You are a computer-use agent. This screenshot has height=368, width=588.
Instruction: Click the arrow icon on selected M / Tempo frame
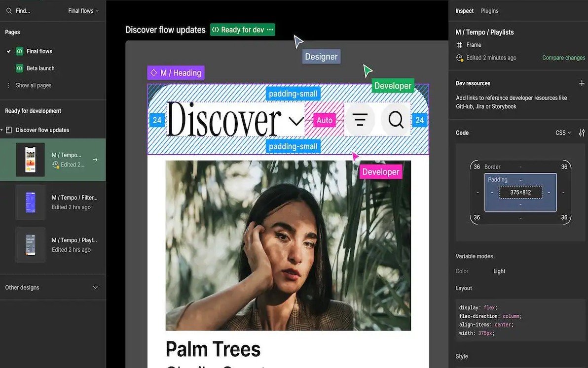(95, 160)
